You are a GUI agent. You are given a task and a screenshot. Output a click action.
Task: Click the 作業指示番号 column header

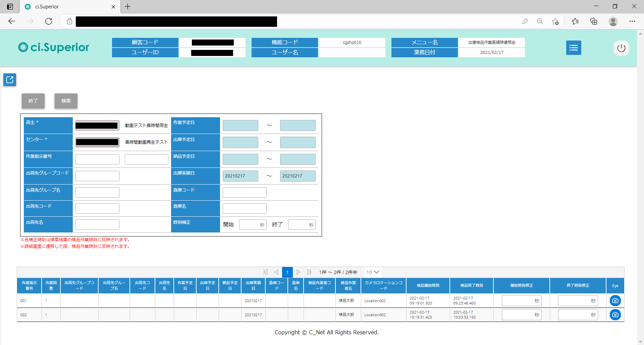(30, 286)
